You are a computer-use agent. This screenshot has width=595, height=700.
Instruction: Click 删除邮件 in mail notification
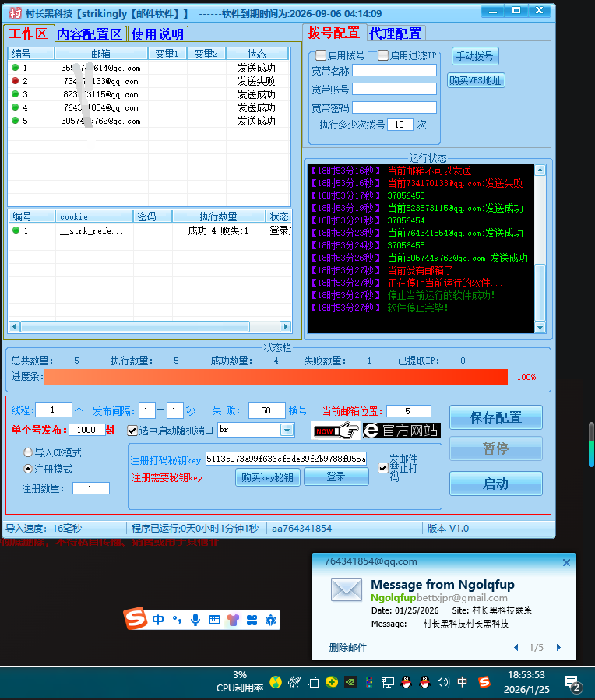click(x=347, y=647)
